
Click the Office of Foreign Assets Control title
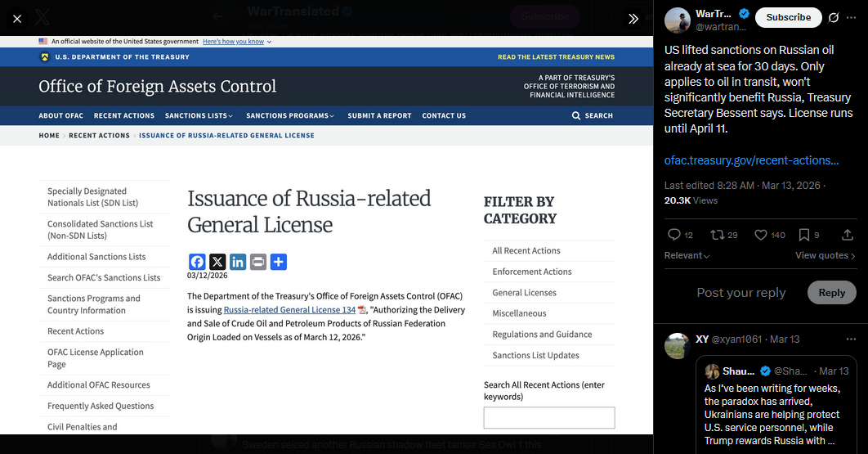(157, 86)
